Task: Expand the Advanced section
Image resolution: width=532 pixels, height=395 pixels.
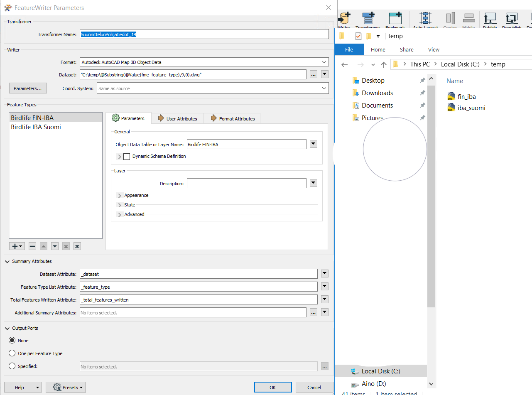Action: tap(120, 214)
